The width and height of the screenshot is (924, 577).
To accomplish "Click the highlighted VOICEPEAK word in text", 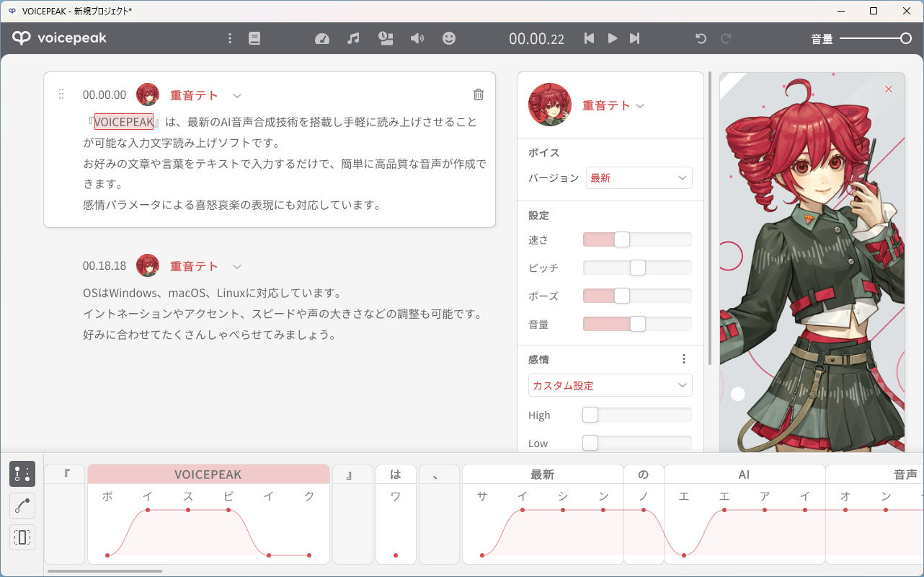I will pos(124,122).
